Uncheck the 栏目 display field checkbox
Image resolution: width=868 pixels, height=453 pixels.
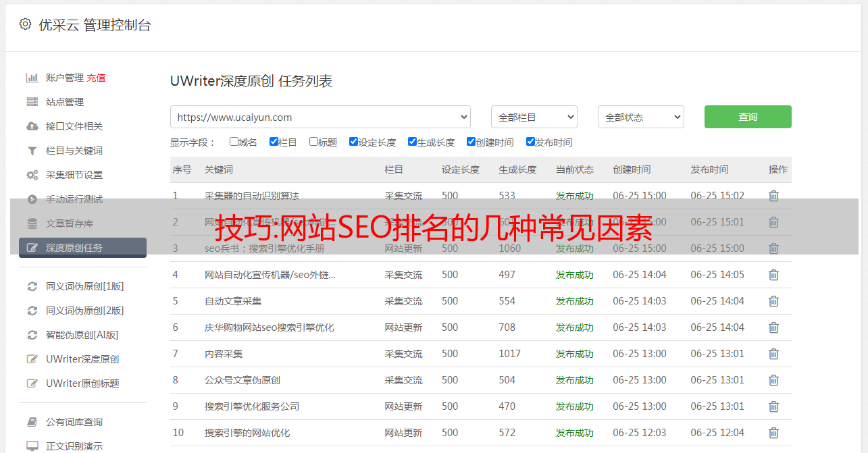[274, 142]
